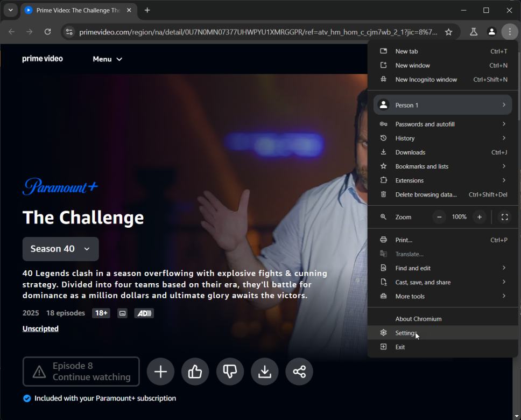Click the prime video logo

(43, 59)
